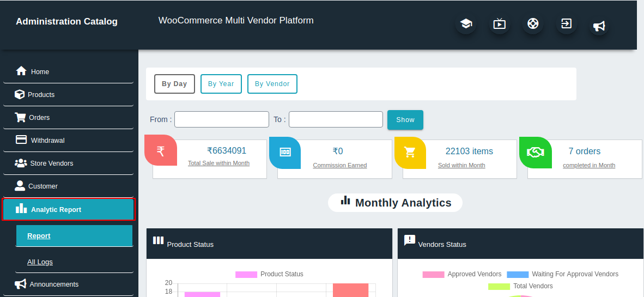Open the All Logs submenu link

tap(40, 262)
